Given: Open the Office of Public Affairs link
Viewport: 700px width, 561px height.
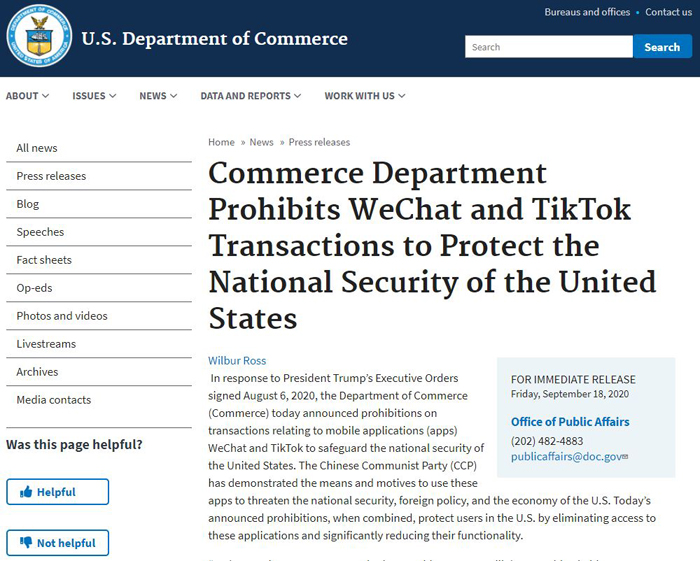Looking at the screenshot, I should [570, 422].
